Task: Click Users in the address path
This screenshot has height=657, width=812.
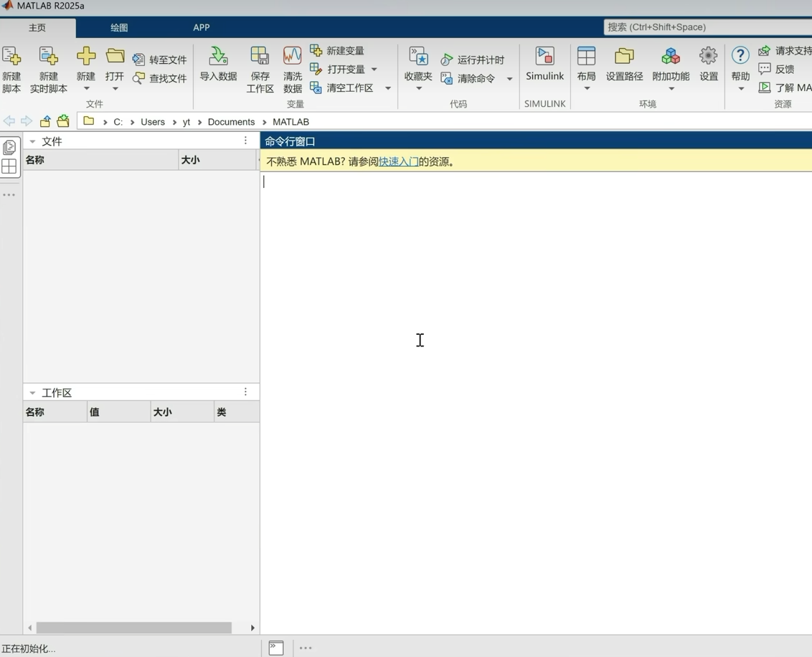Action: pyautogui.click(x=153, y=122)
